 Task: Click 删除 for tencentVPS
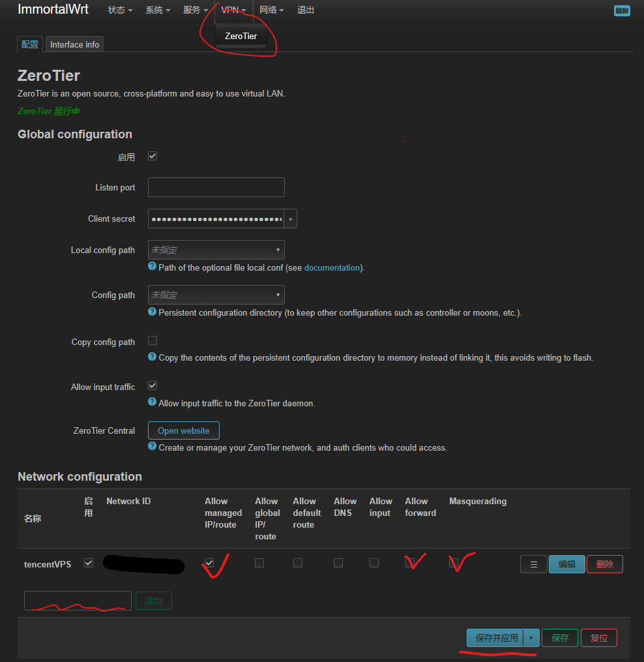coord(605,564)
